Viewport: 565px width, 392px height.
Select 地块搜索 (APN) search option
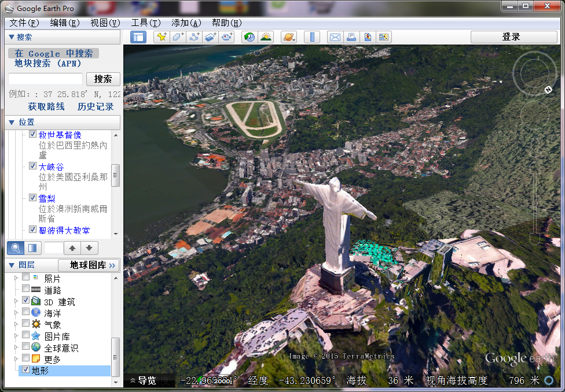click(x=48, y=64)
